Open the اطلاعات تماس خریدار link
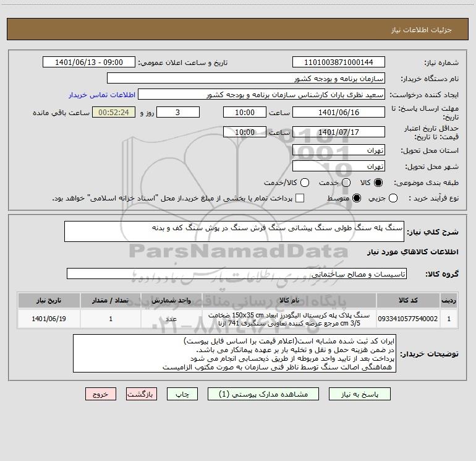The width and height of the screenshot is (476, 461). point(102,95)
